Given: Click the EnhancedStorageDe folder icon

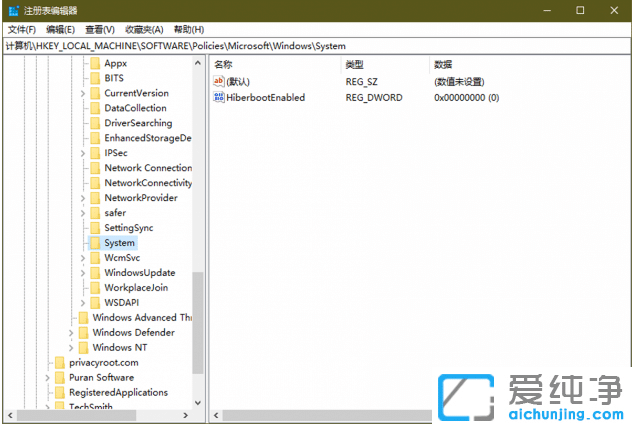Looking at the screenshot, I should pos(95,138).
